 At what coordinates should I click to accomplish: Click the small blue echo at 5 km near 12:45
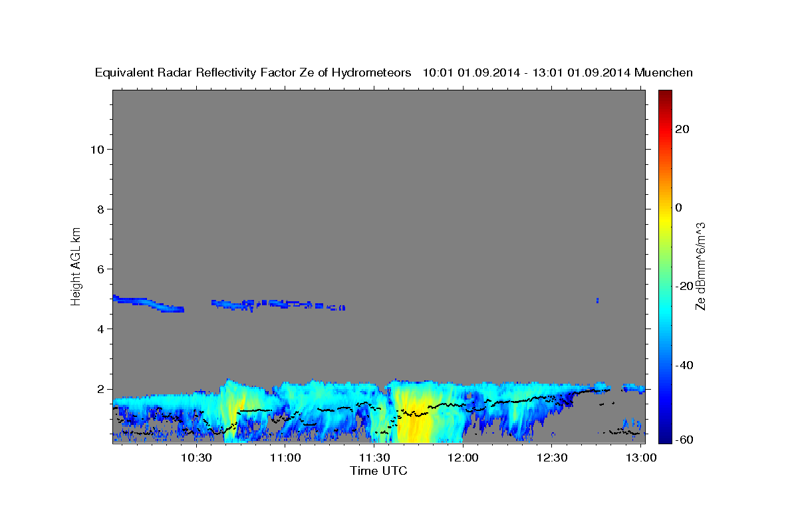coord(597,301)
